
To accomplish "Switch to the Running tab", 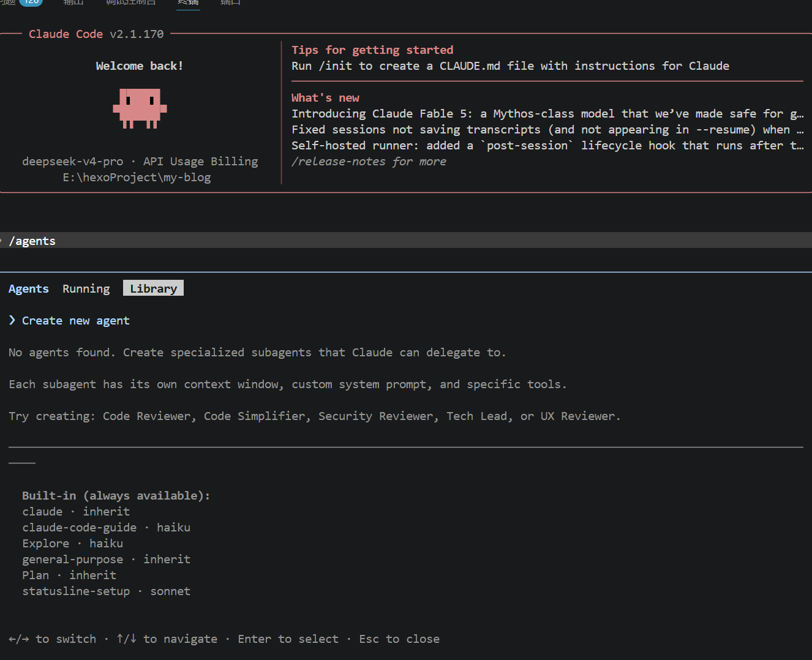I will (x=86, y=288).
